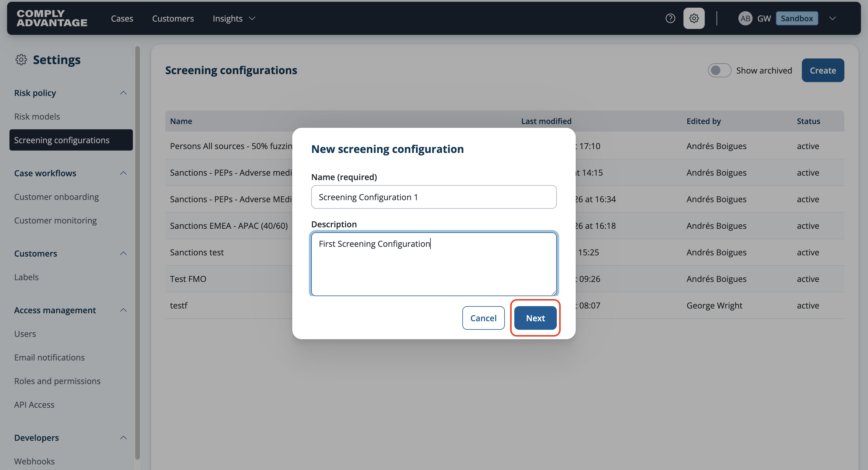Collapse the Risk policy section
The height and width of the screenshot is (470, 868).
[123, 93]
